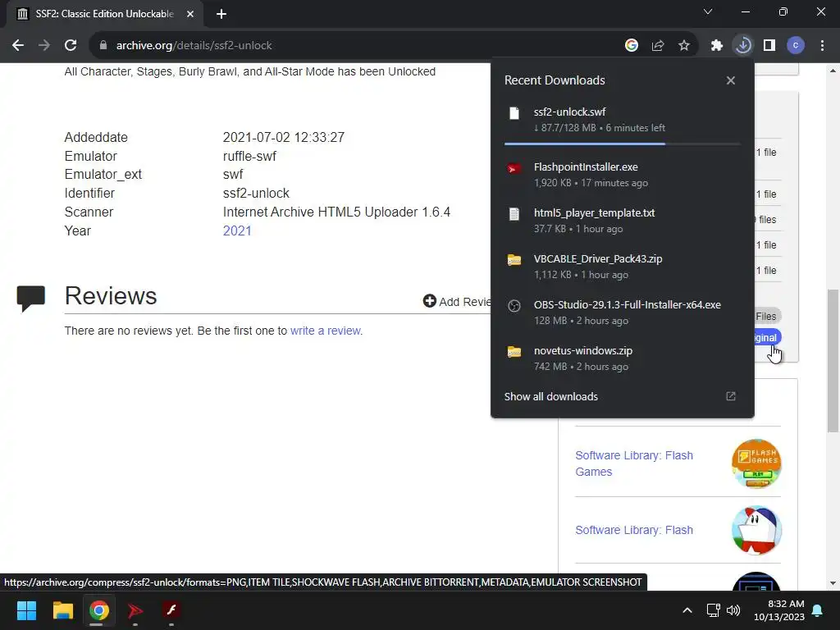
Task: Open FlashpointInstaller.exe from downloads
Action: pos(622,175)
